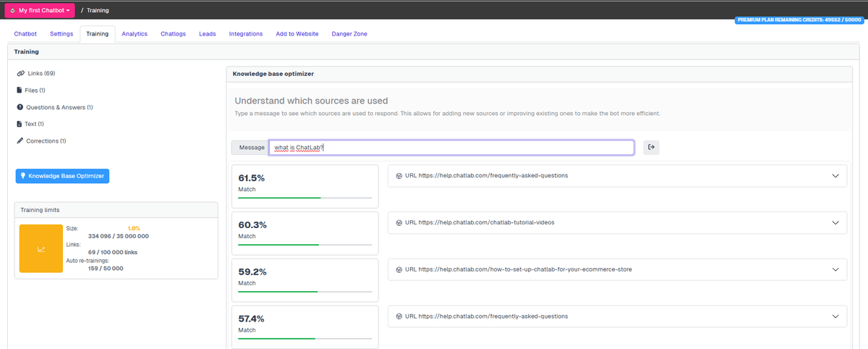Open the My first Chatbot dropdown
Viewport: 868px width, 349px height.
pos(41,10)
